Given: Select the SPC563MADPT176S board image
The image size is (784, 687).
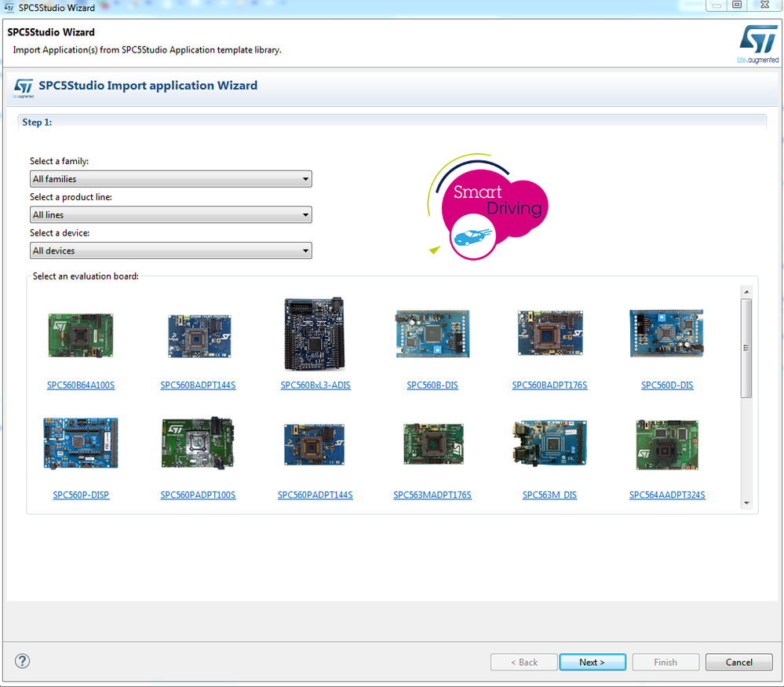Looking at the screenshot, I should click(x=433, y=444).
